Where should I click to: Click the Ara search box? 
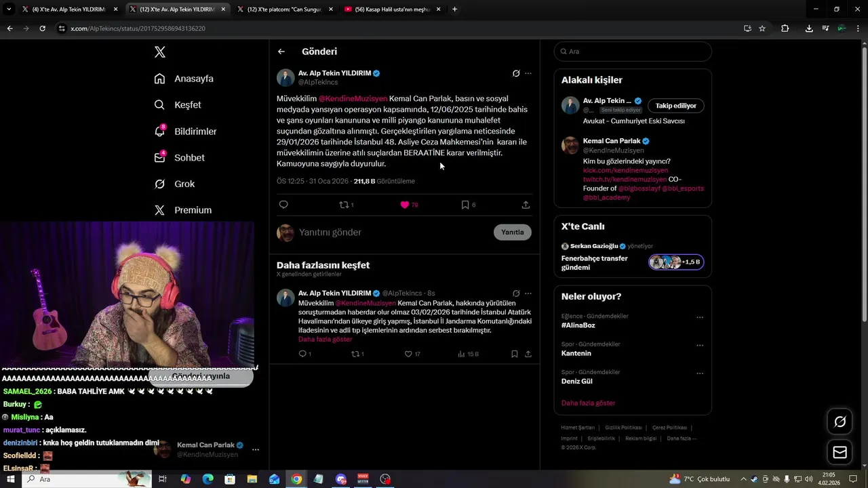(633, 52)
